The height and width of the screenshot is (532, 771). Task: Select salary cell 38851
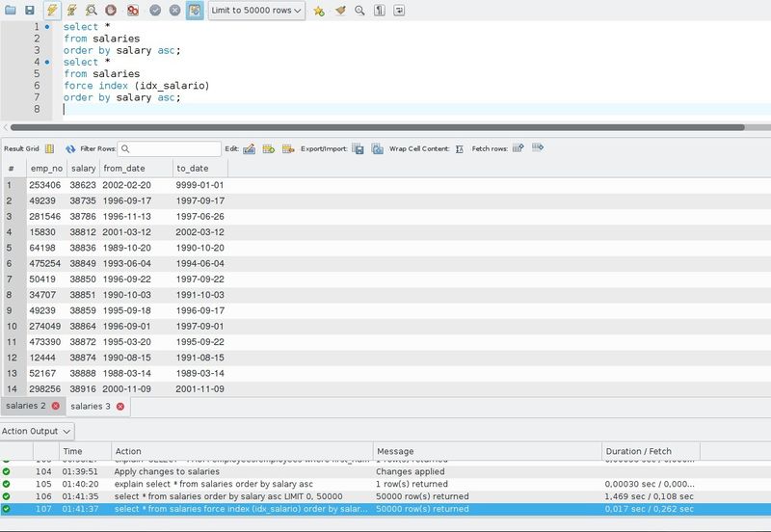83,295
